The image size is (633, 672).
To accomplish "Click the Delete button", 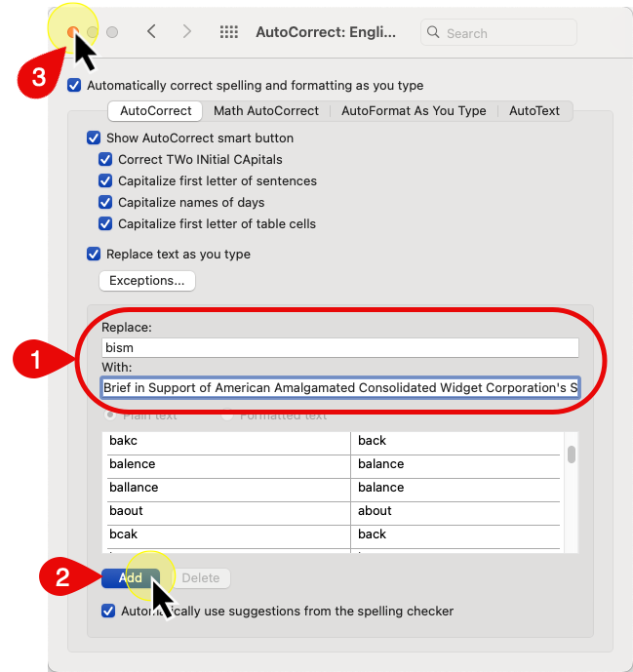I will pyautogui.click(x=201, y=578).
